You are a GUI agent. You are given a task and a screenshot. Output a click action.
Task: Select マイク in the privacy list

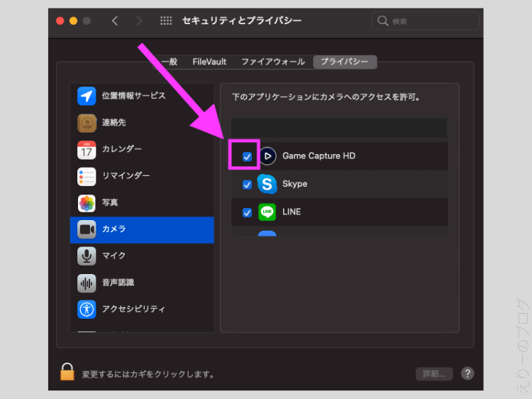pos(142,256)
